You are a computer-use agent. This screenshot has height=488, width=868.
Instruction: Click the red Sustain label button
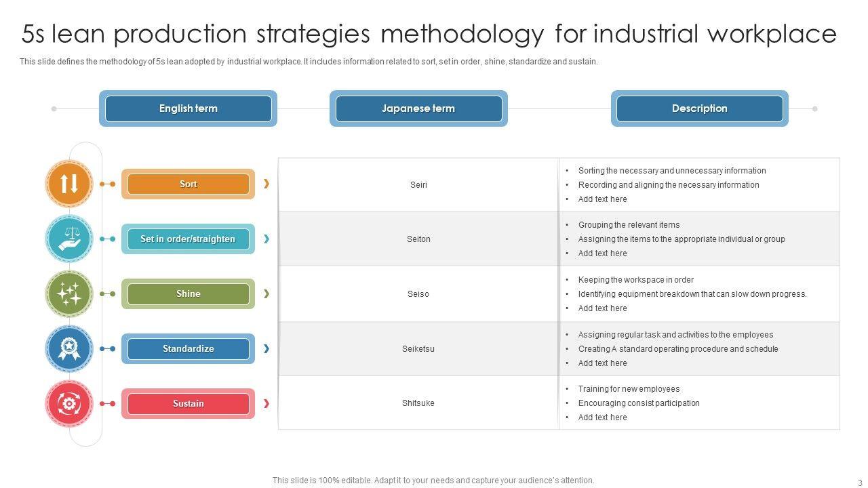188,403
